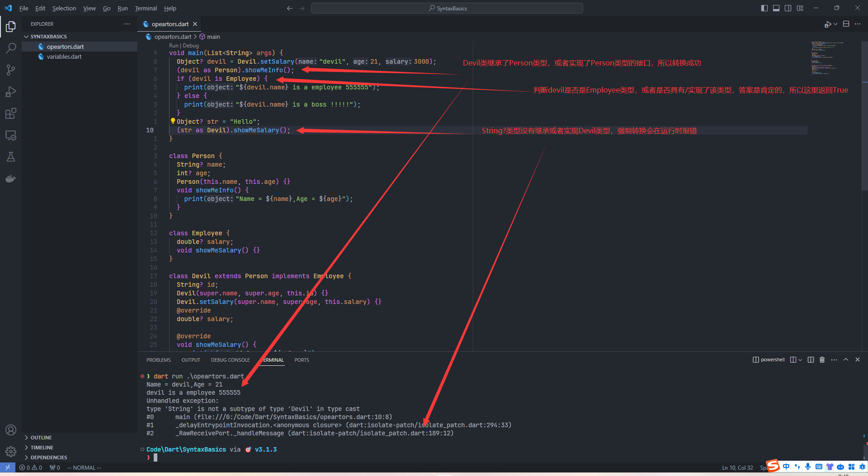Go forward using the navigation arrow
The image size is (868, 476).
pos(302,8)
